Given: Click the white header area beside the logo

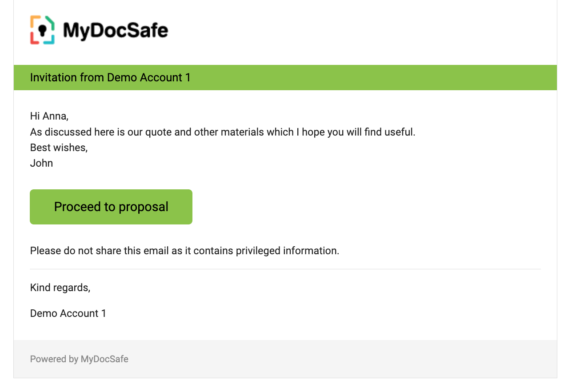Looking at the screenshot, I should click(x=356, y=31).
